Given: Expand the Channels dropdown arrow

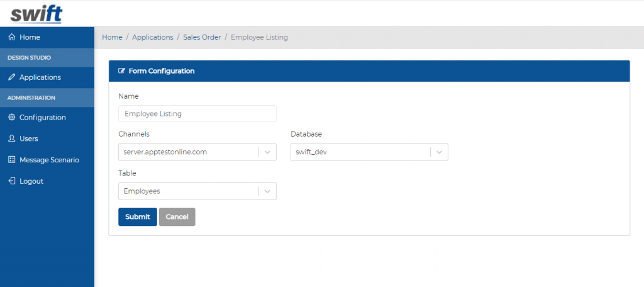Looking at the screenshot, I should click(267, 152).
